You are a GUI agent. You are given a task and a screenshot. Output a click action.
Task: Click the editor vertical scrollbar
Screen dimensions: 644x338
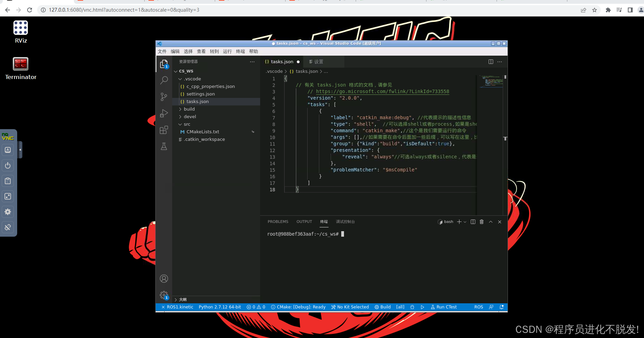click(505, 145)
